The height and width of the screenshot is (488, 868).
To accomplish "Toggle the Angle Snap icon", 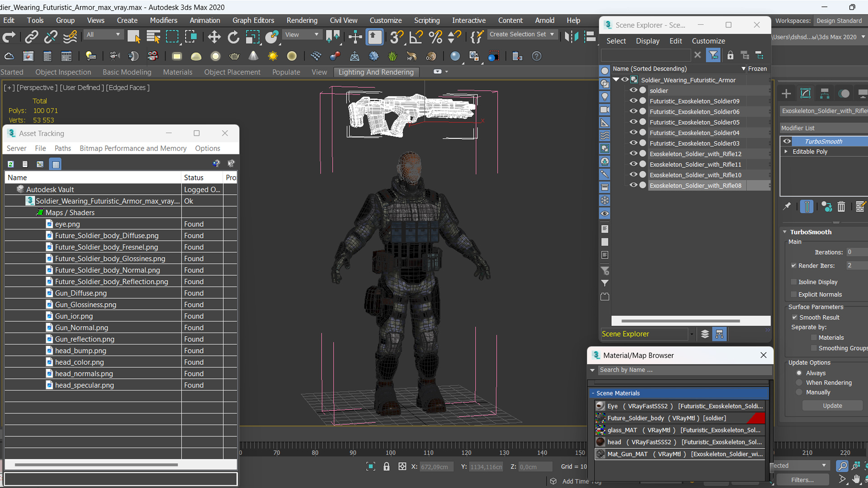I will click(415, 37).
